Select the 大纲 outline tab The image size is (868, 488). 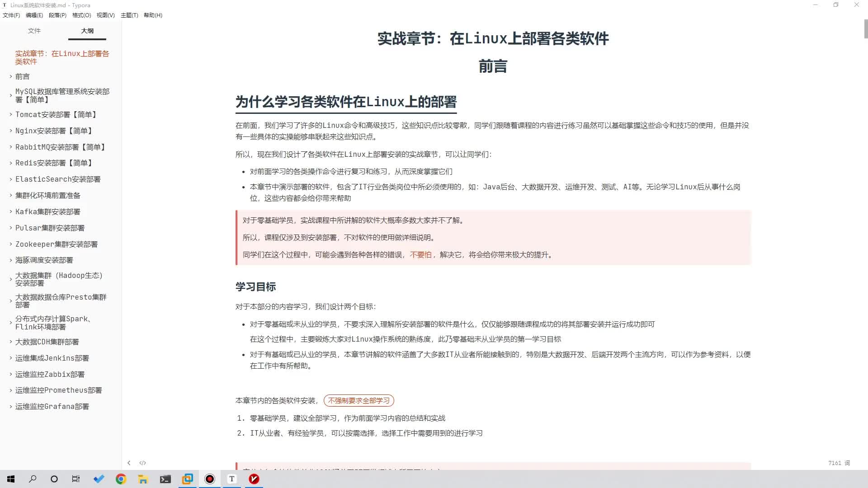click(x=87, y=31)
